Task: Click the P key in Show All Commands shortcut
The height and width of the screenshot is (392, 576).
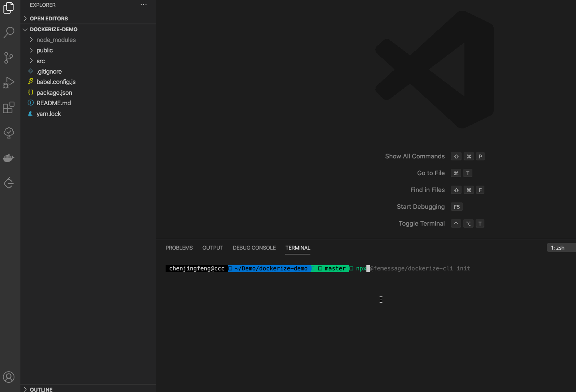Action: pos(480,156)
